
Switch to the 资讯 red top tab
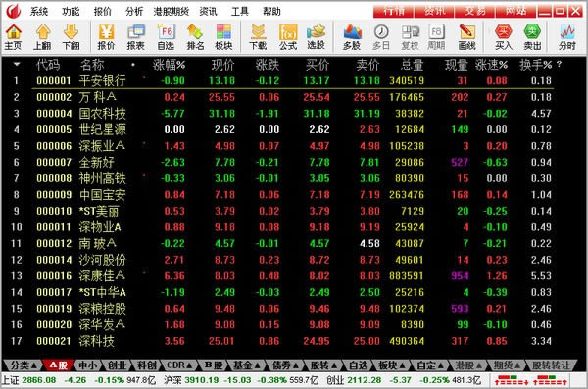pyautogui.click(x=434, y=11)
